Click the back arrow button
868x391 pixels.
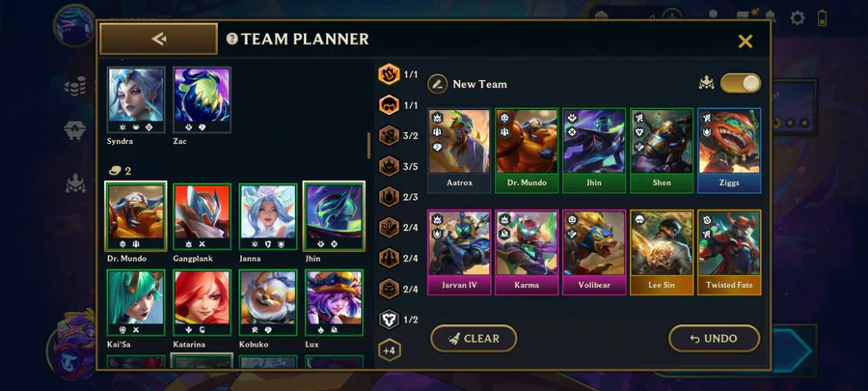tap(158, 39)
